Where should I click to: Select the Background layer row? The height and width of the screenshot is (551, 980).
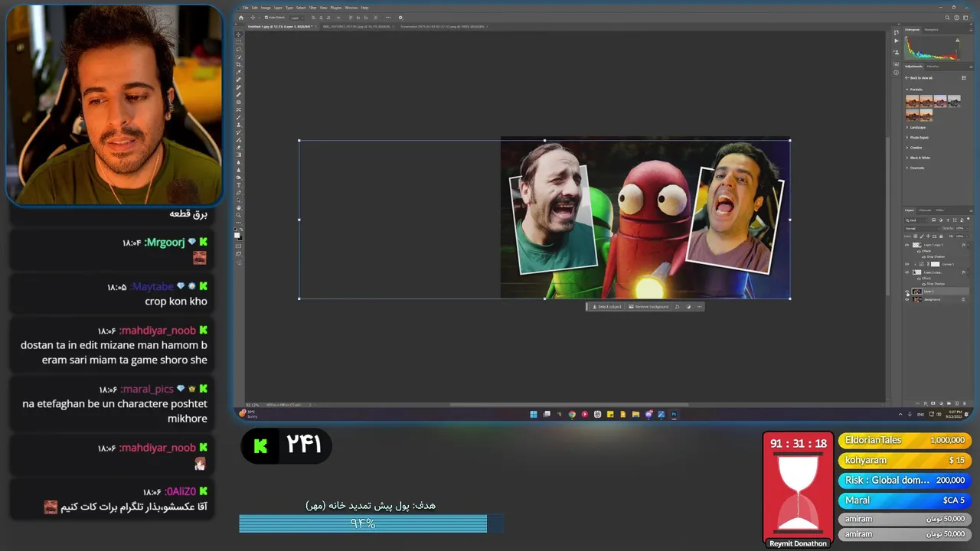936,299
